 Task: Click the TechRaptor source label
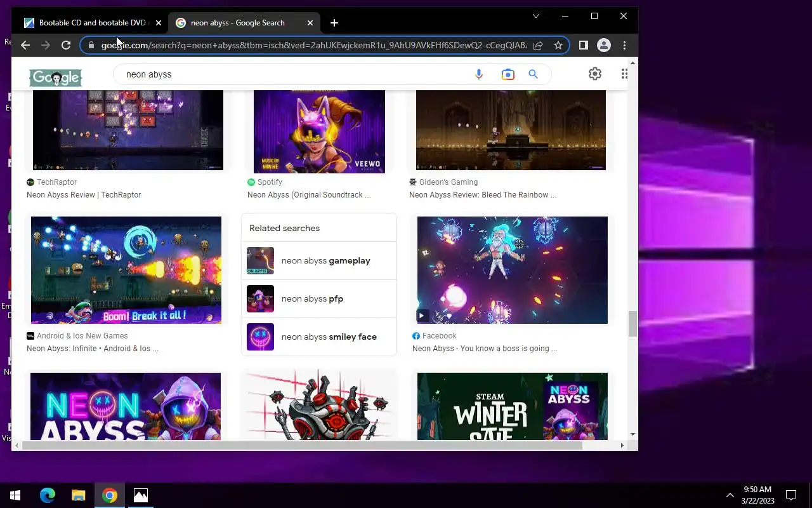pyautogui.click(x=56, y=182)
